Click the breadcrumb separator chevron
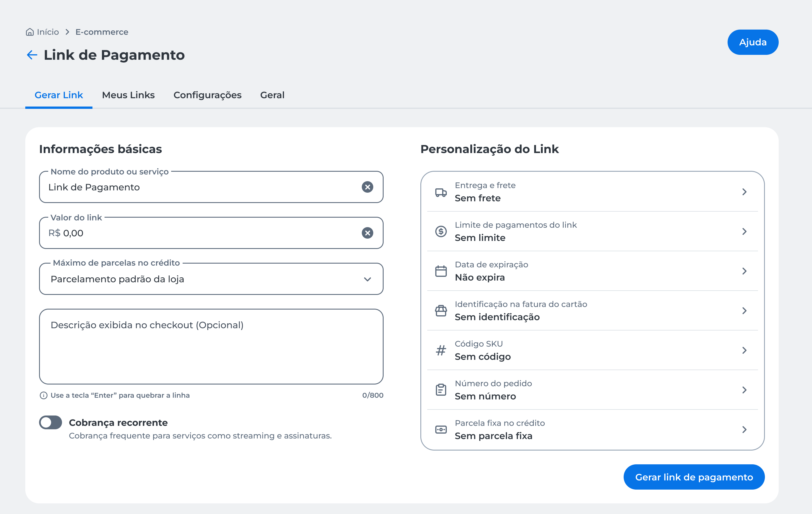 pos(67,32)
